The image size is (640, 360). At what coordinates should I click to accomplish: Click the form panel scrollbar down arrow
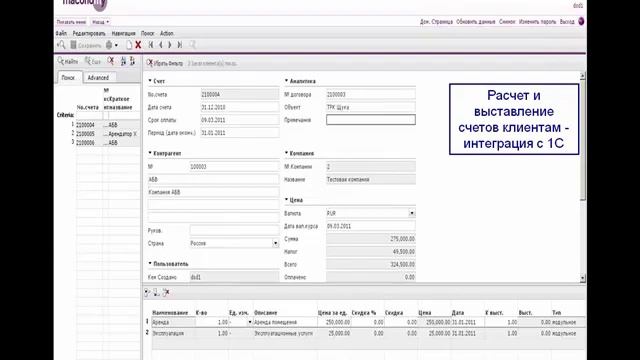pos(582,278)
